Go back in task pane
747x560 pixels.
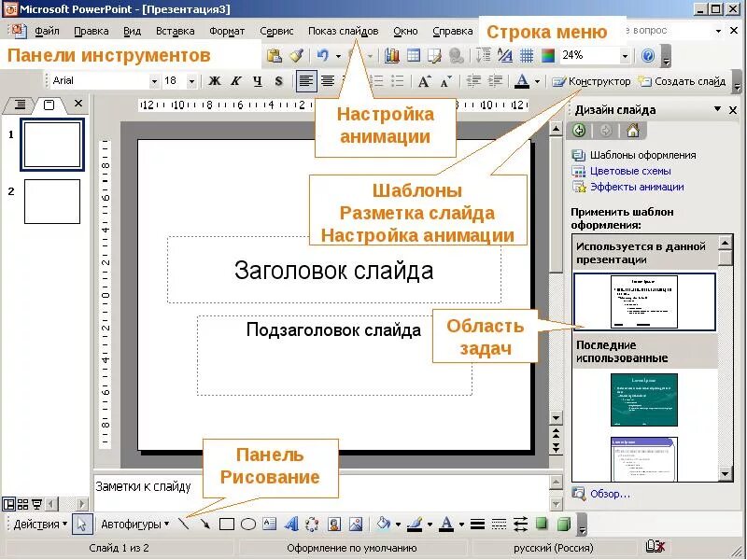[579, 131]
